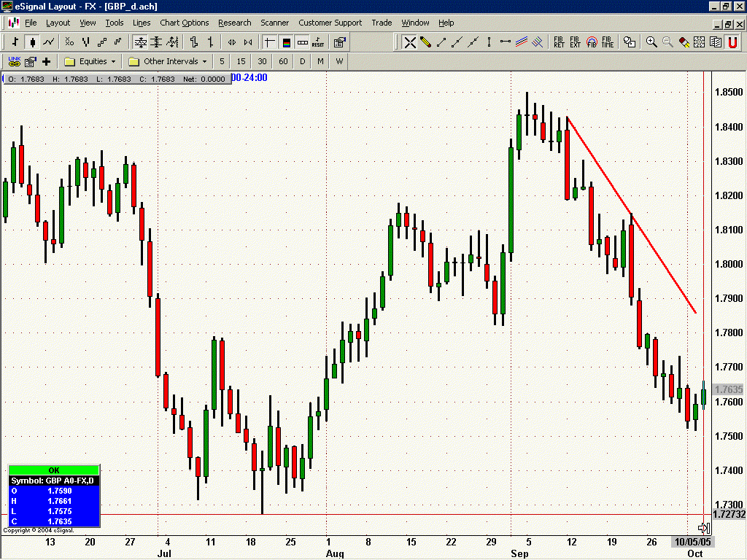Screen dimensions: 747x560
Task: Expand the Equities dropdown
Action: click(x=90, y=61)
